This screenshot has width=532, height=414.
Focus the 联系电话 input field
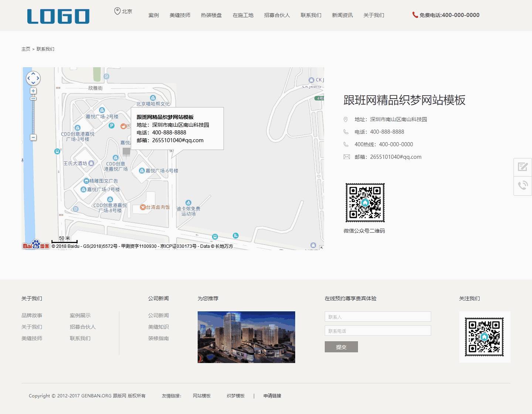point(378,331)
